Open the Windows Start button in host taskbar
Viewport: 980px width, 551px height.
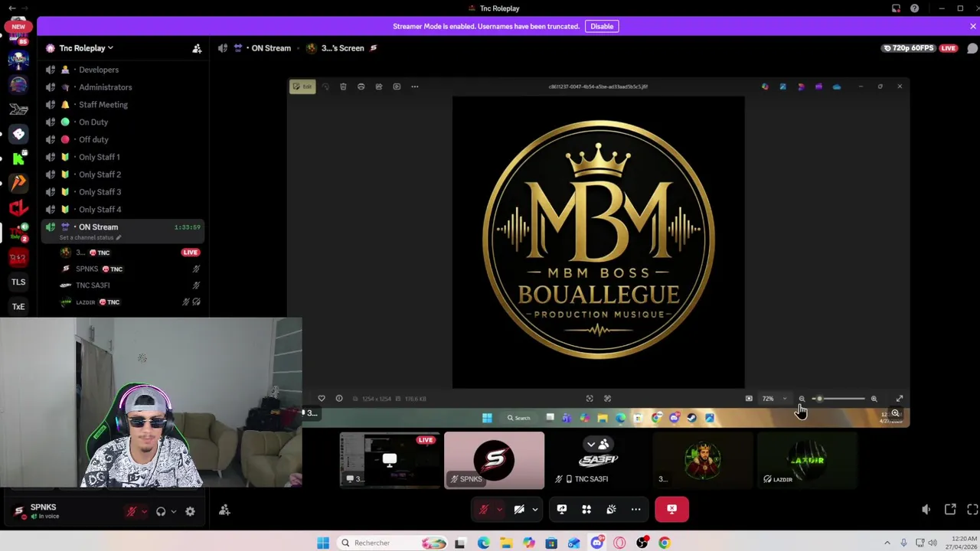322,543
